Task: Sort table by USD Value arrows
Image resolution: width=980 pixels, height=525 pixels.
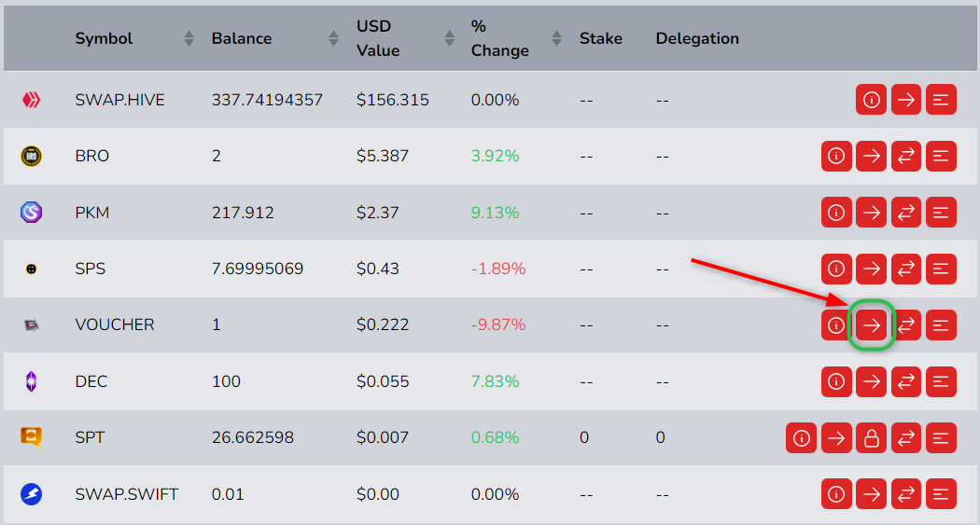Action: (449, 39)
